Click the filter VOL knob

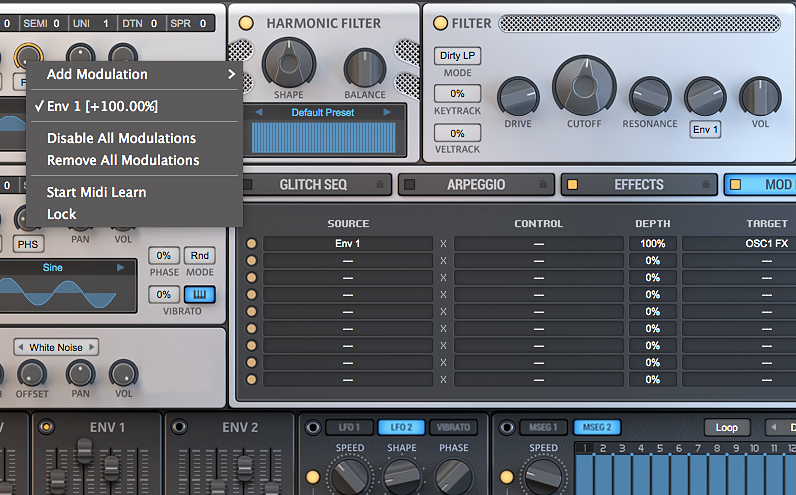point(760,96)
